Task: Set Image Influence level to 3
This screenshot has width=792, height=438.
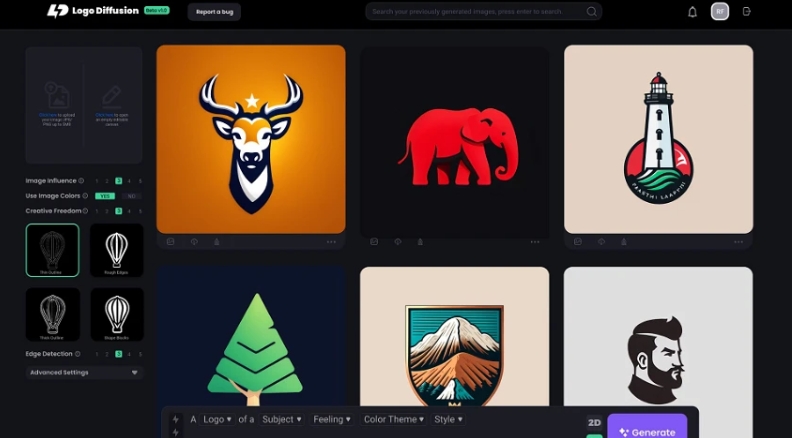Action: click(118, 181)
